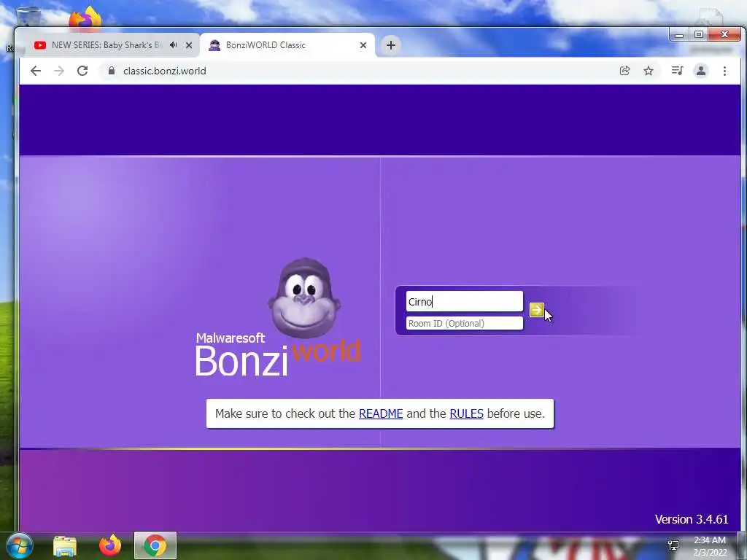Screen dimensions: 747x560
Task: Click the padlock site info icon
Action: 112,71
